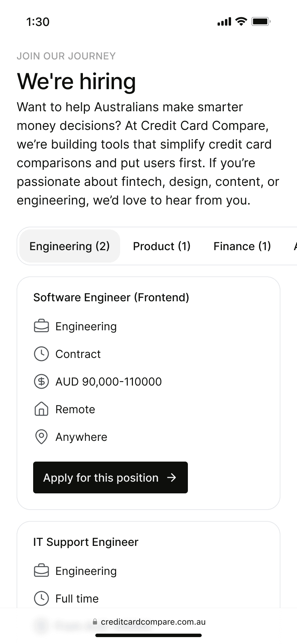The width and height of the screenshot is (297, 644).
Task: Click the briefcase icon beside Frontend Engineering
Action: click(41, 326)
